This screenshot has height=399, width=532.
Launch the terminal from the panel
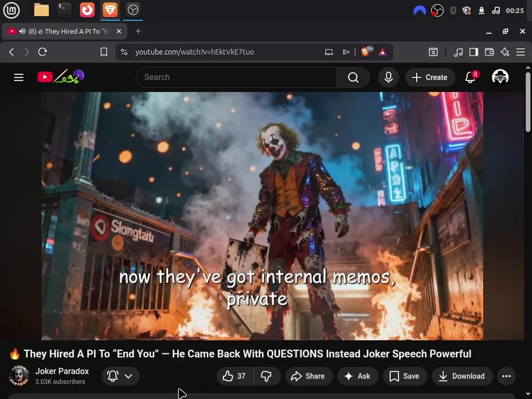coord(64,10)
